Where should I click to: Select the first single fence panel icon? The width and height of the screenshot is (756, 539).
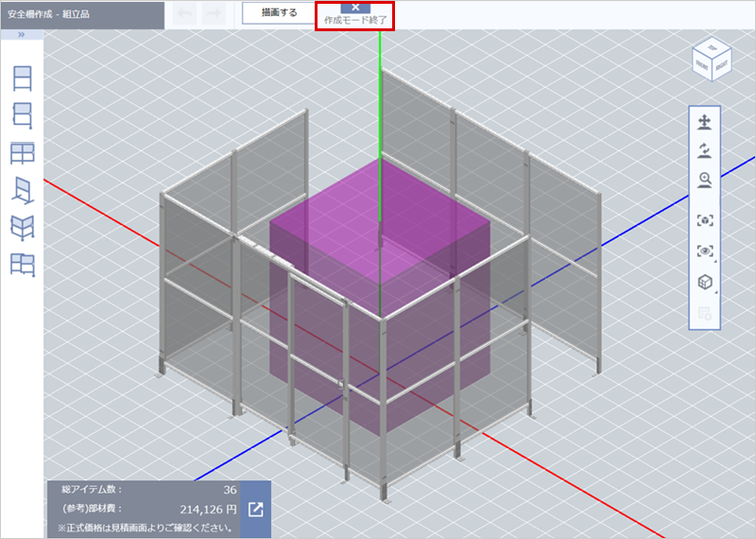pos(22,78)
